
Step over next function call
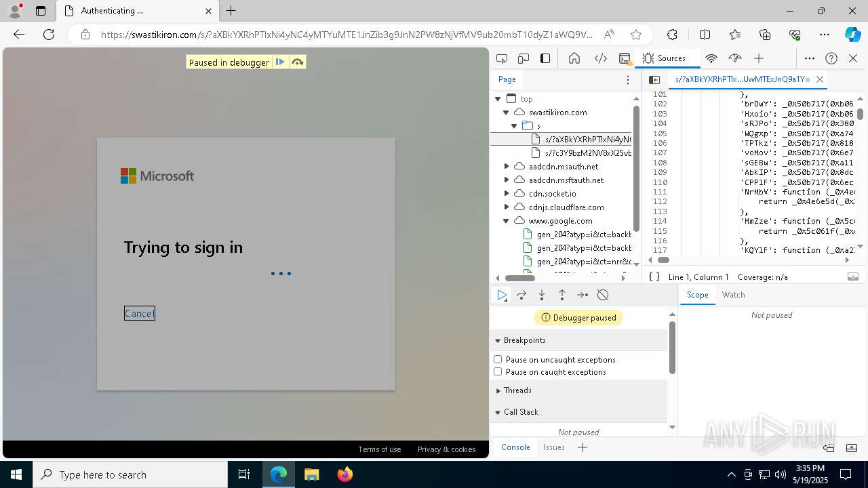(521, 295)
